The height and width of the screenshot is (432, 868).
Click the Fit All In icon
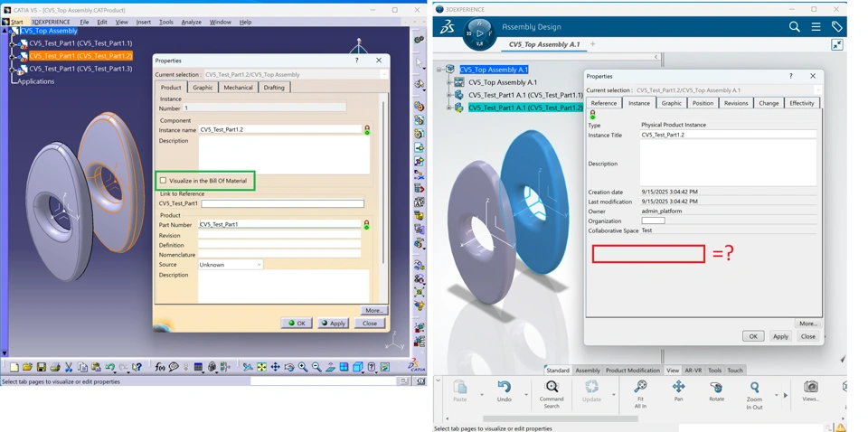click(640, 390)
